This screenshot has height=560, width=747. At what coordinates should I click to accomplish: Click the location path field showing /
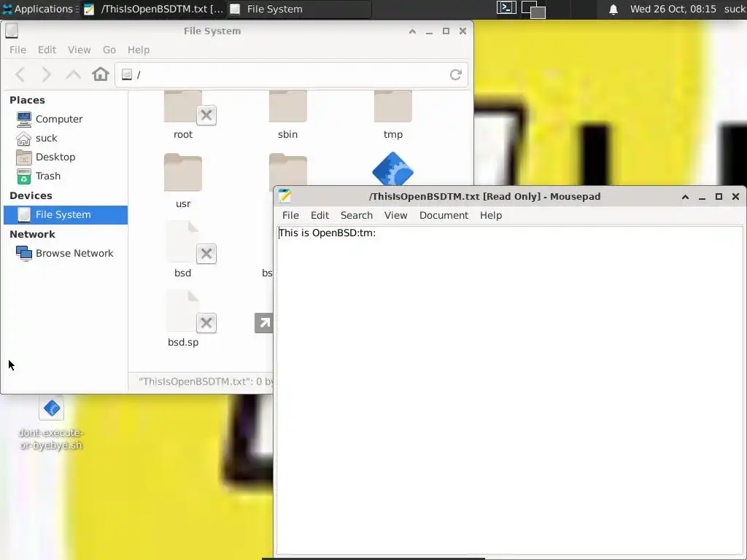(291, 75)
